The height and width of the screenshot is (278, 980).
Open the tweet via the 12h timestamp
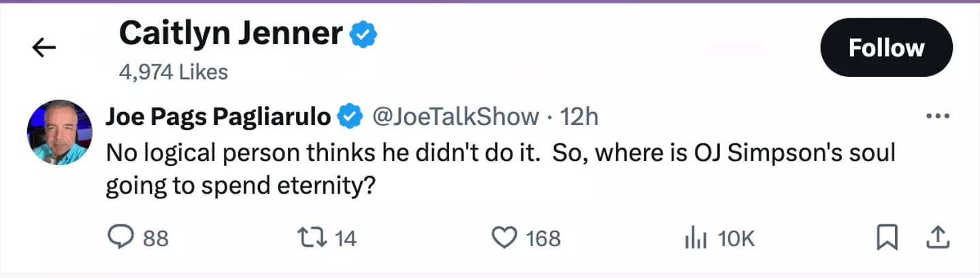[x=578, y=117]
